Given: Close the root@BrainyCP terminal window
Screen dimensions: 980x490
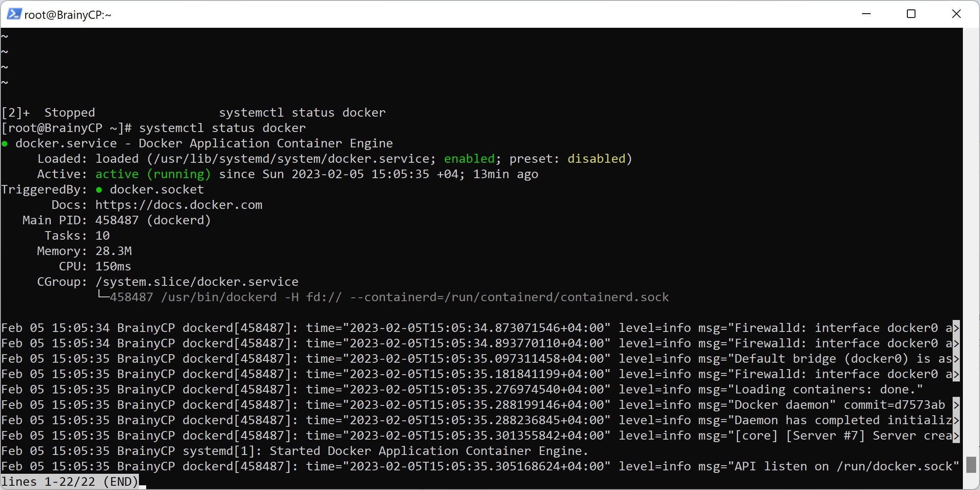Looking at the screenshot, I should pos(956,14).
